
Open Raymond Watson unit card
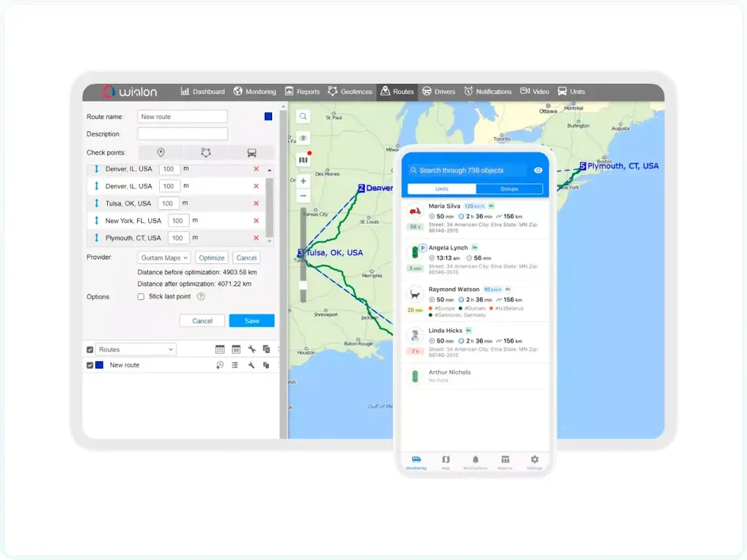(x=476, y=301)
